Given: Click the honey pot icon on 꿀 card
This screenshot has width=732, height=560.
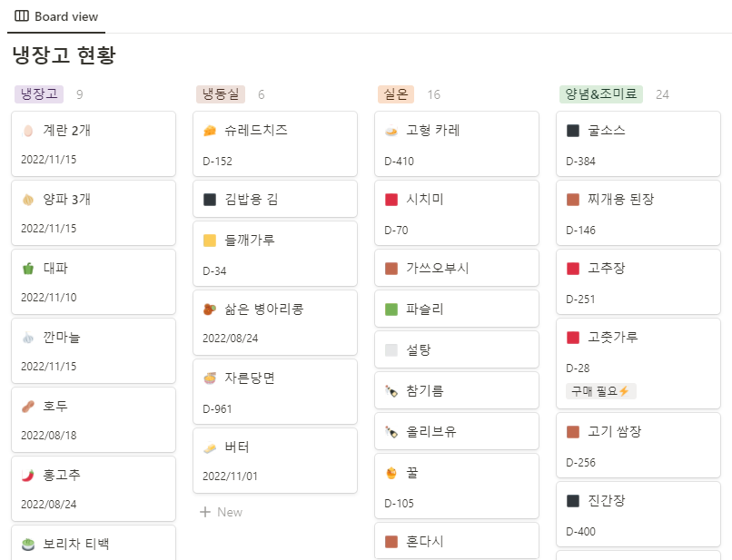Looking at the screenshot, I should [391, 474].
